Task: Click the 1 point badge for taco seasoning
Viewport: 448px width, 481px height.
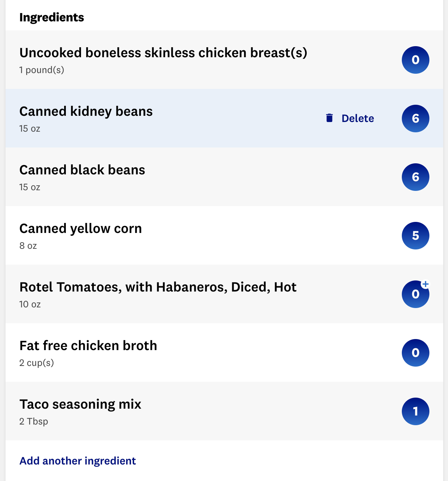Action: [x=416, y=411]
